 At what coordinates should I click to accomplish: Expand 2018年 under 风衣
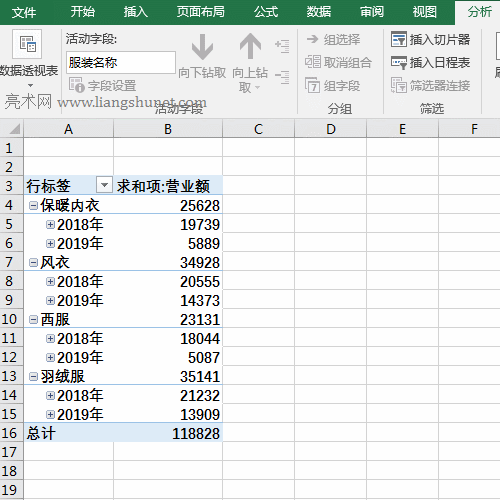coord(50,282)
